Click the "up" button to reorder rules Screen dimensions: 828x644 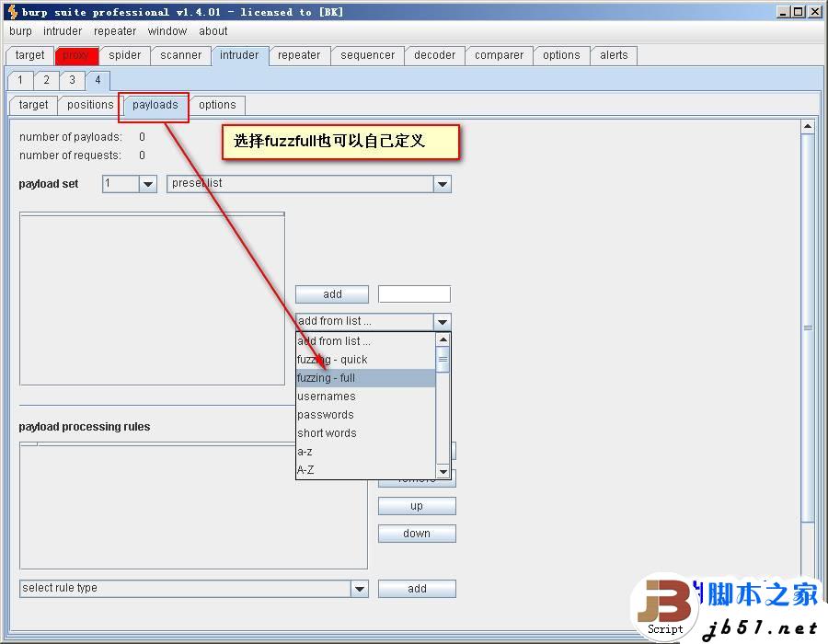(416, 505)
